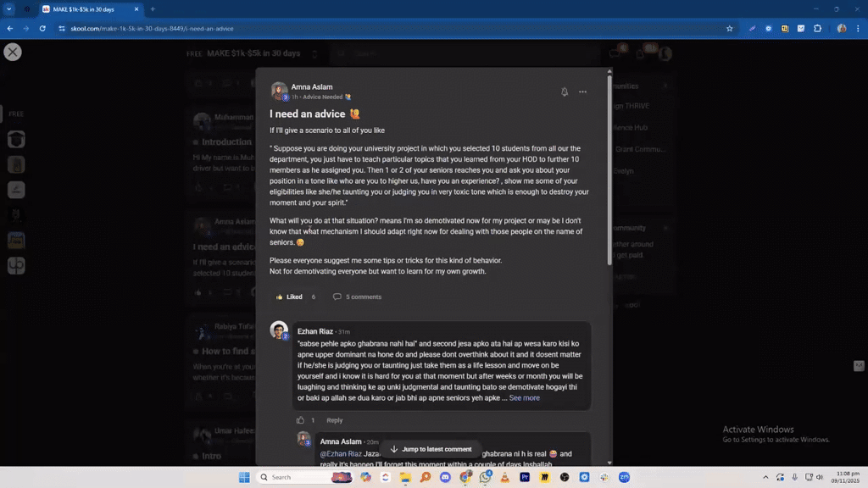
Task: Open post author name Amna Aslam
Action: pos(312,87)
